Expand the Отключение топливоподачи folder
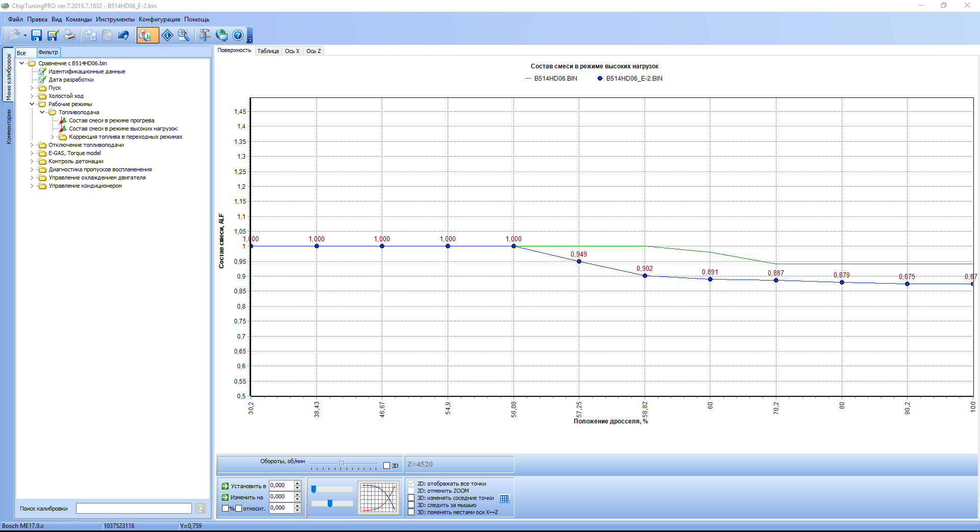This screenshot has width=980, height=532. pos(32,145)
